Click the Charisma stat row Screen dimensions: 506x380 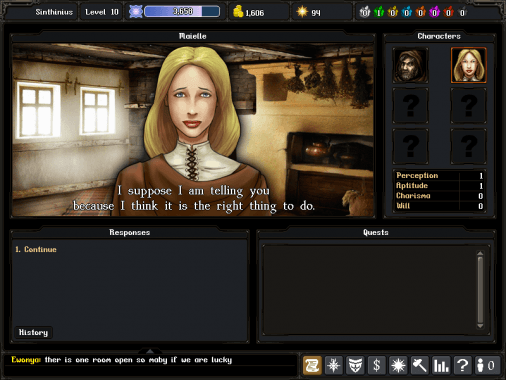(x=439, y=196)
